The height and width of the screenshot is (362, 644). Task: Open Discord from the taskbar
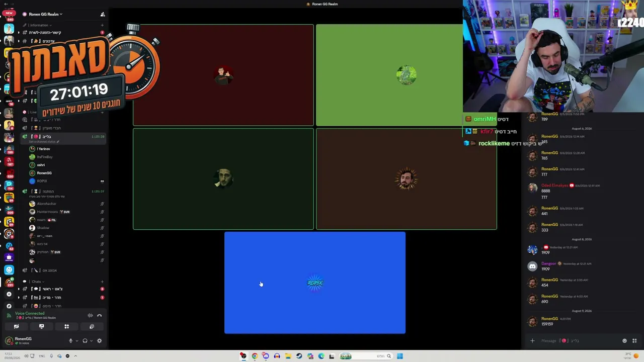click(x=266, y=356)
